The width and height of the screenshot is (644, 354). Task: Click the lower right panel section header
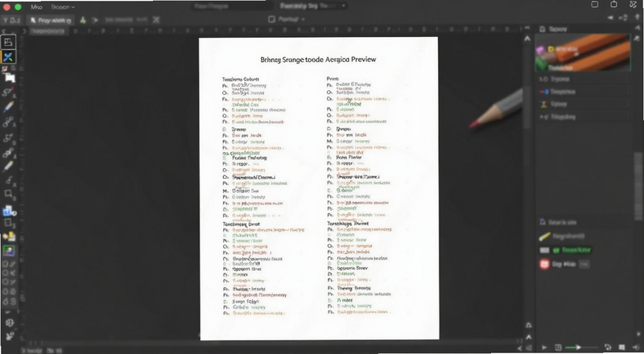pyautogui.click(x=582, y=222)
